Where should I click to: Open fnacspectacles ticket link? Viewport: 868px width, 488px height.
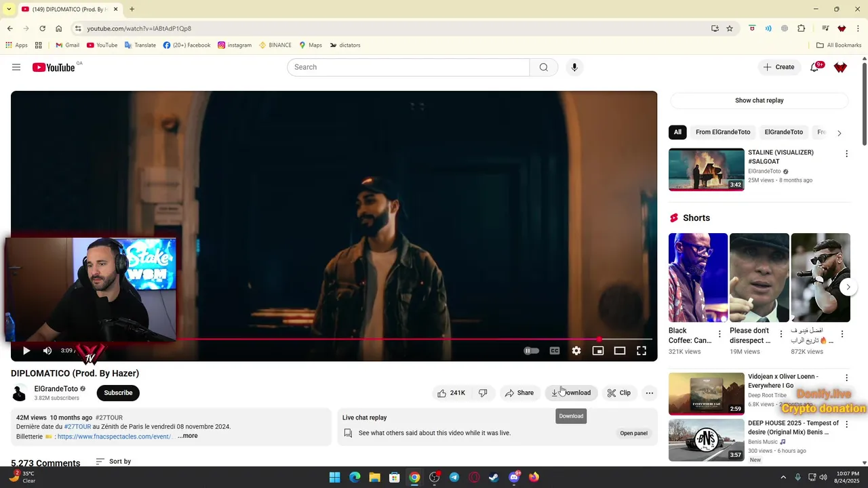coord(115,436)
